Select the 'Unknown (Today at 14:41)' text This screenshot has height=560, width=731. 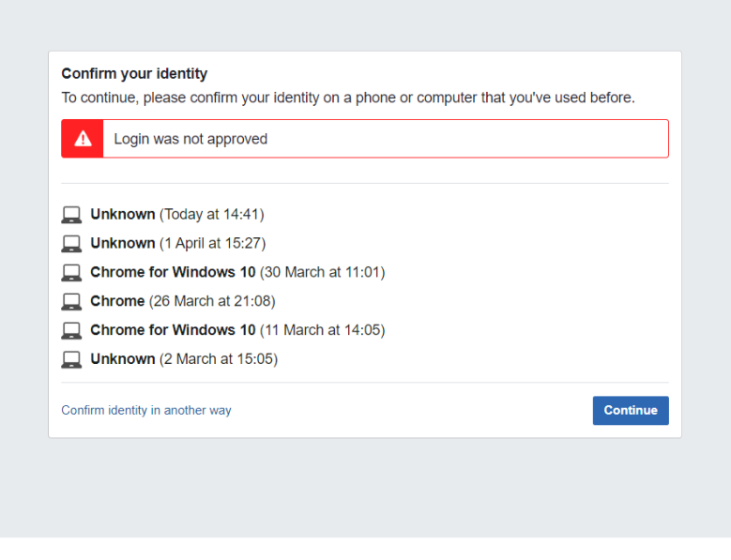[x=177, y=214]
